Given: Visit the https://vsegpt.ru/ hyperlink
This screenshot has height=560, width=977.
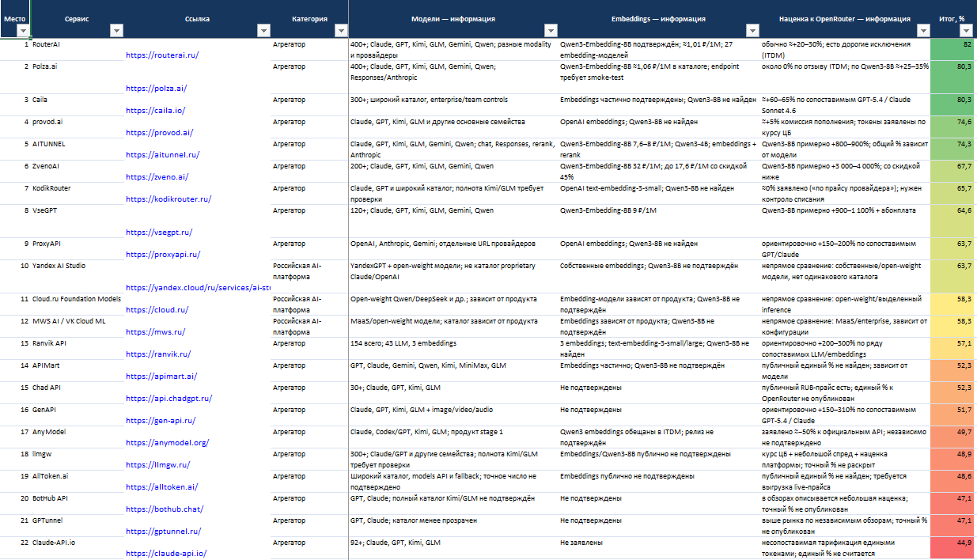Looking at the screenshot, I should (159, 233).
